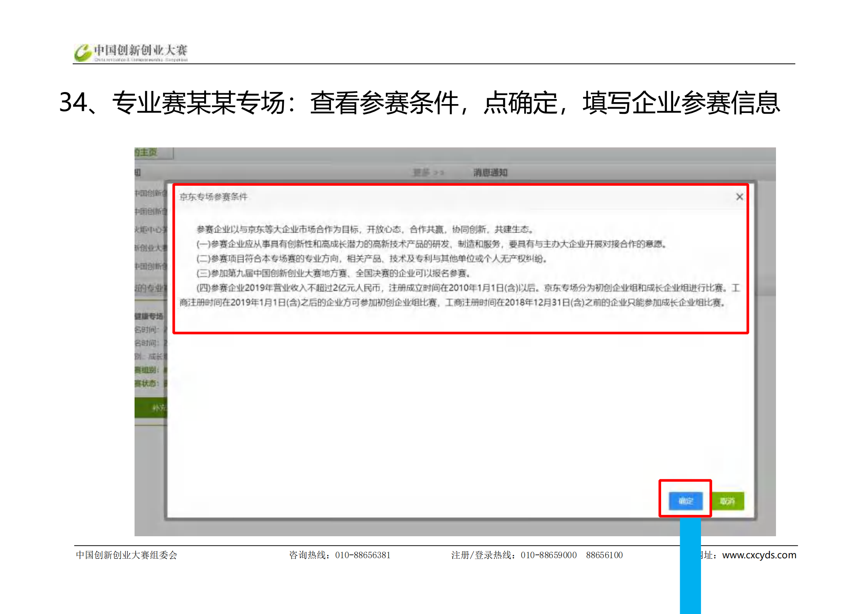The height and width of the screenshot is (614, 868).
Task: Click the slide heading 34、专业赛某某专场
Action: pyautogui.click(x=172, y=103)
